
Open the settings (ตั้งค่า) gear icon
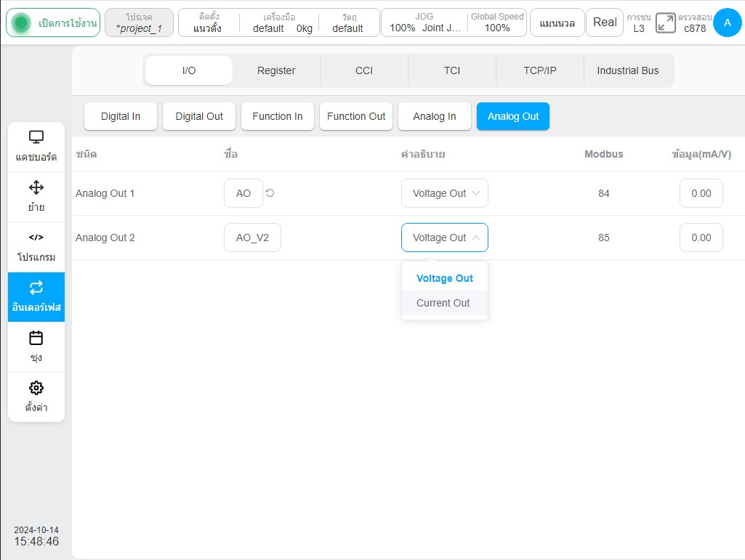coord(36,388)
